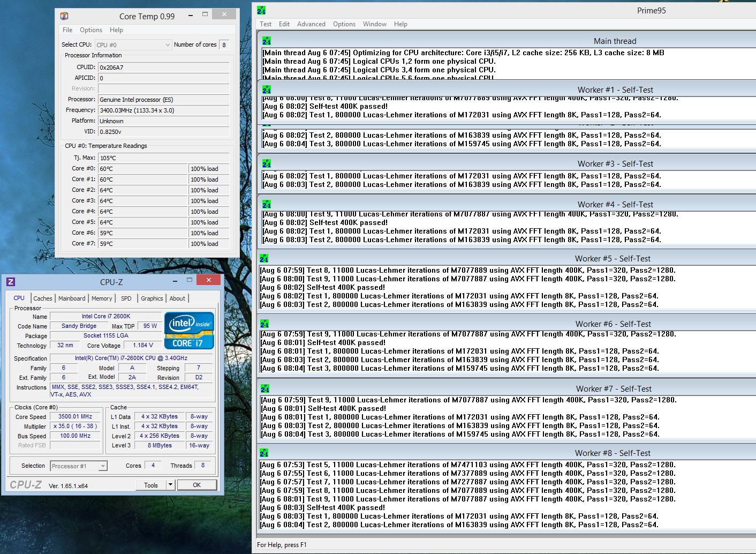Open the Test menu in Prime95
Viewport: 756px width, 554px height.
click(x=266, y=24)
